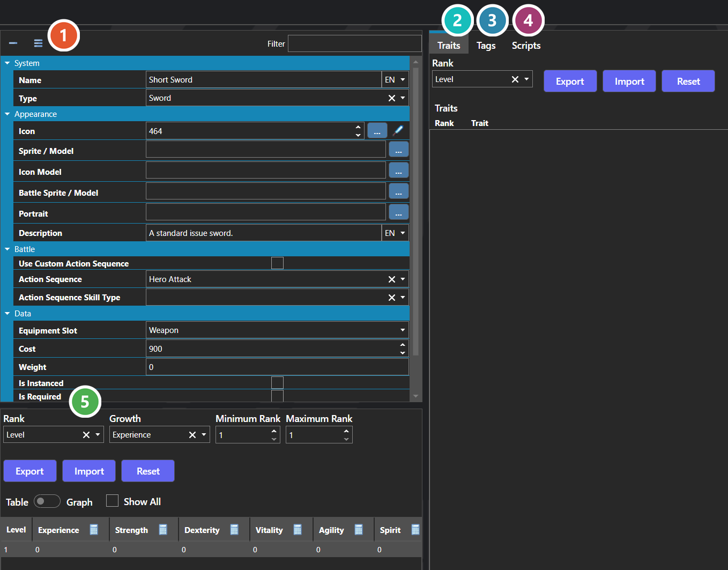The width and height of the screenshot is (728, 570).
Task: Switch to the Traits tab
Action: [449, 46]
